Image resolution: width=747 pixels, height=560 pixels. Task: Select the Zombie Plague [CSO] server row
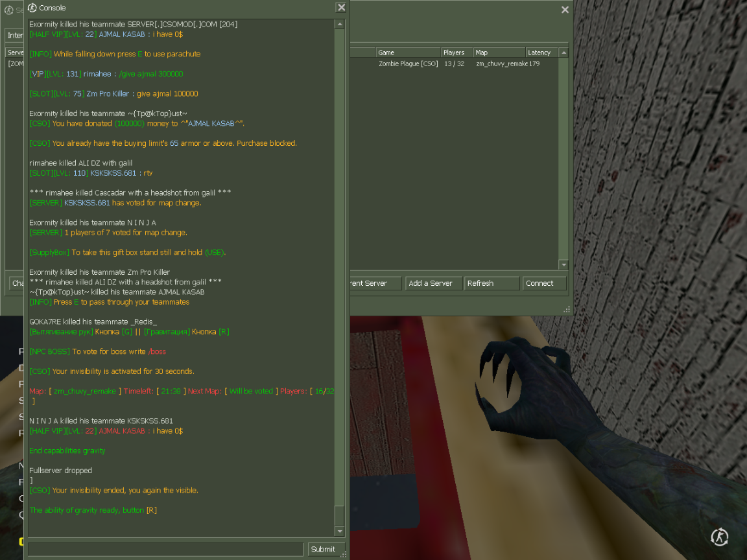pyautogui.click(x=454, y=64)
